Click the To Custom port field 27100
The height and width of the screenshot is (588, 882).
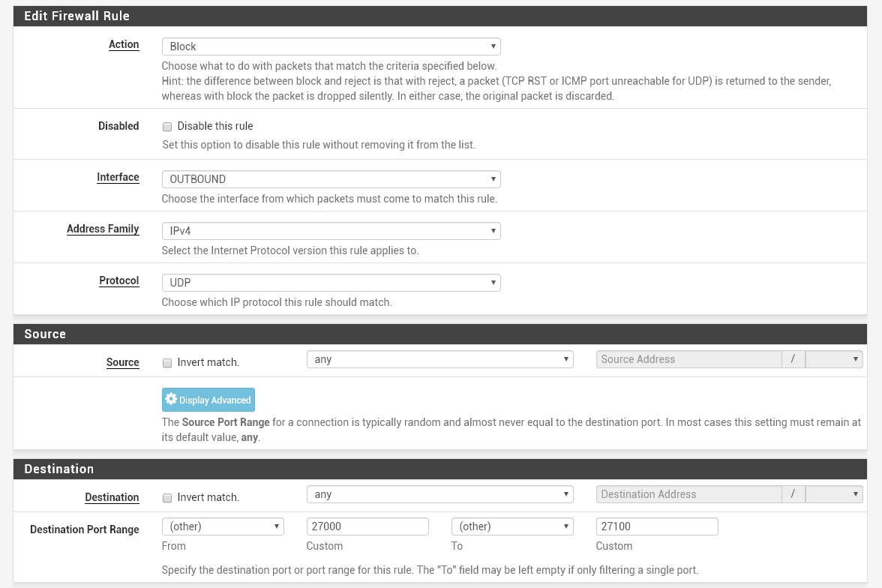click(657, 526)
